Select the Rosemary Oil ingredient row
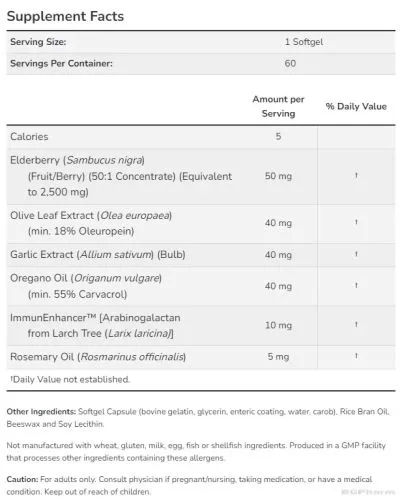 pos(201,357)
